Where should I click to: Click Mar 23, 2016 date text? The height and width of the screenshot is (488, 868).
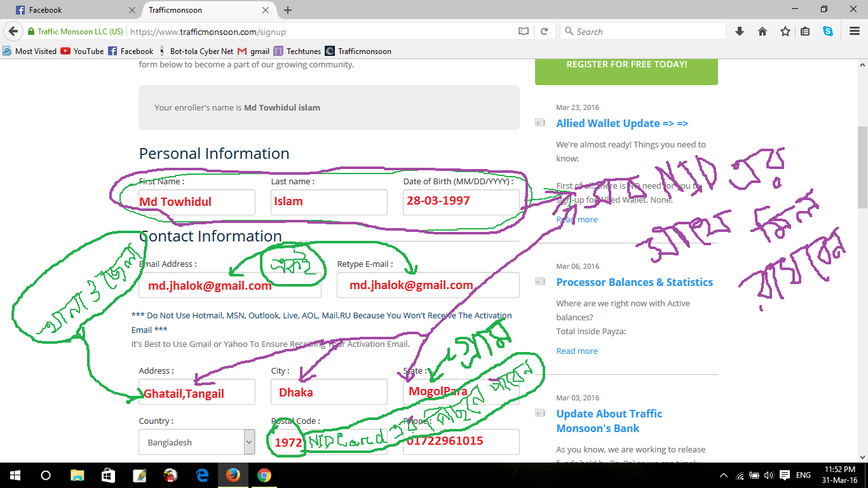click(578, 107)
